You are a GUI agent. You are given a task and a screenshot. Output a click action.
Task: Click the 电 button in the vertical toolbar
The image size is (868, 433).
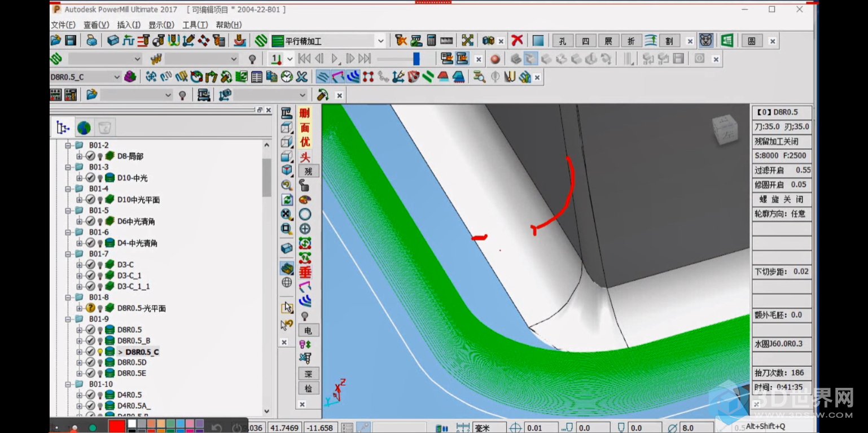click(308, 330)
